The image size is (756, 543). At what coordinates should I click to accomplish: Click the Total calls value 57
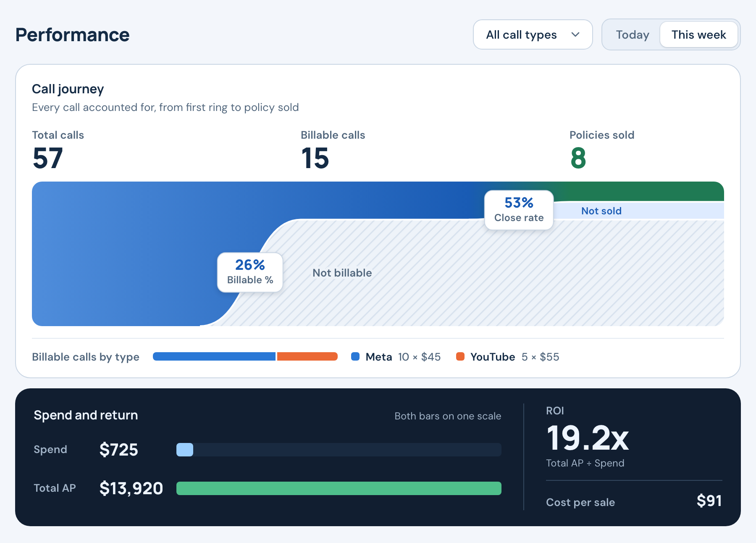(48, 158)
